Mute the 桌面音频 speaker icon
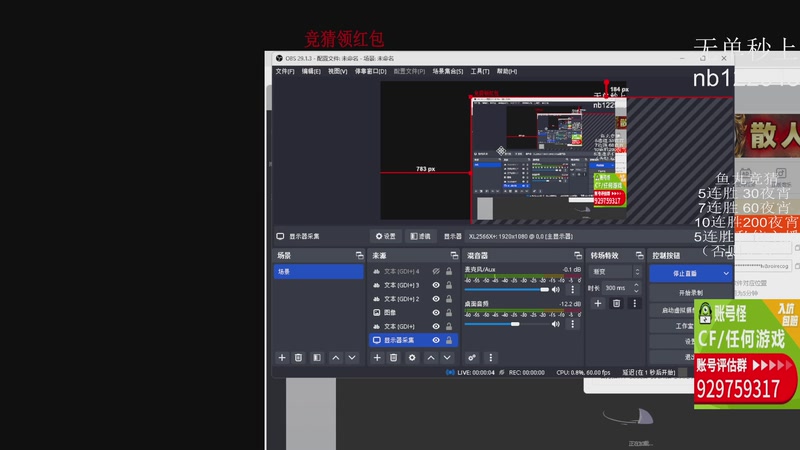This screenshot has width=800, height=450. pyautogui.click(x=556, y=324)
